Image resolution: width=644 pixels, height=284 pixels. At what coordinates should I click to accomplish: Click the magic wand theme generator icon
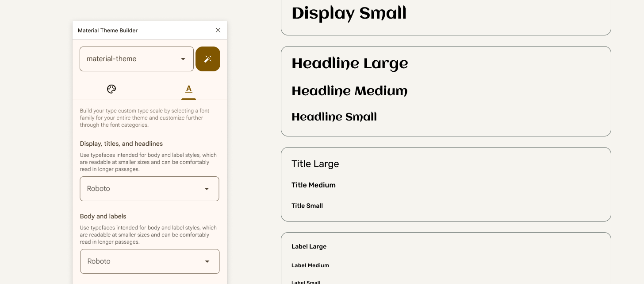coord(208,59)
